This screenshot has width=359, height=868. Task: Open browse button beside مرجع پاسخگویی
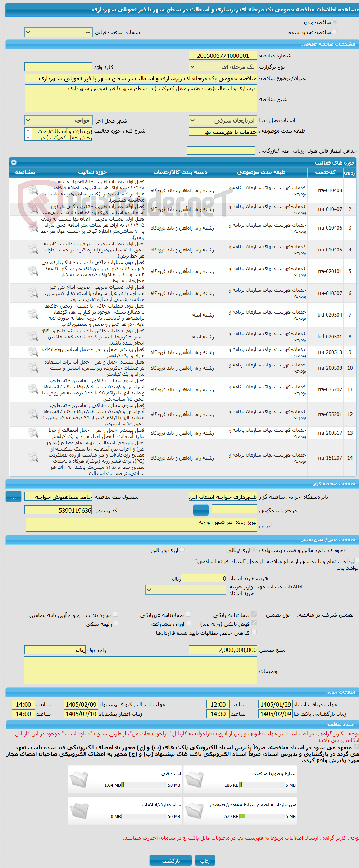point(201,510)
